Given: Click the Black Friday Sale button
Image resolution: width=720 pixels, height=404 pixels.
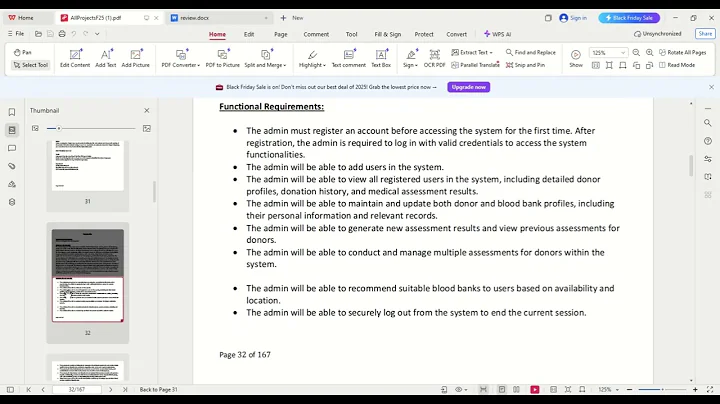Looking at the screenshot, I should 629,18.
